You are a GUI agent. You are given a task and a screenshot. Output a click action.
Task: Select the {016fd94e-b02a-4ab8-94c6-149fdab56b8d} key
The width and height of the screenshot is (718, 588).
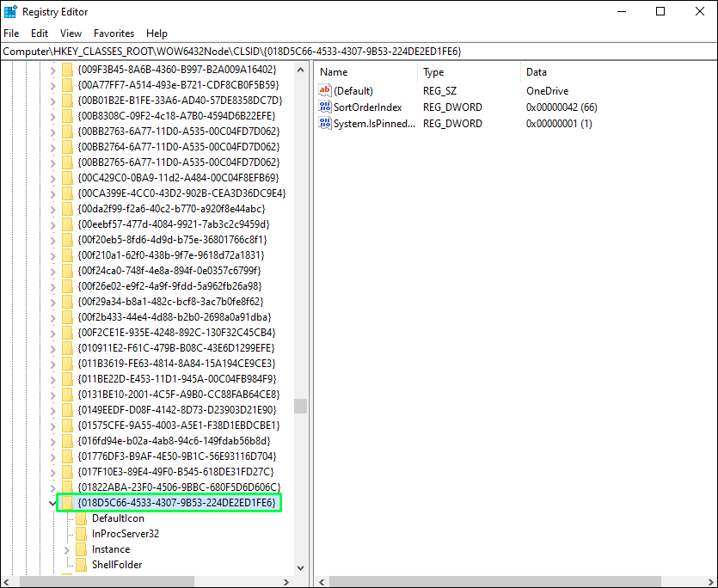(x=174, y=441)
